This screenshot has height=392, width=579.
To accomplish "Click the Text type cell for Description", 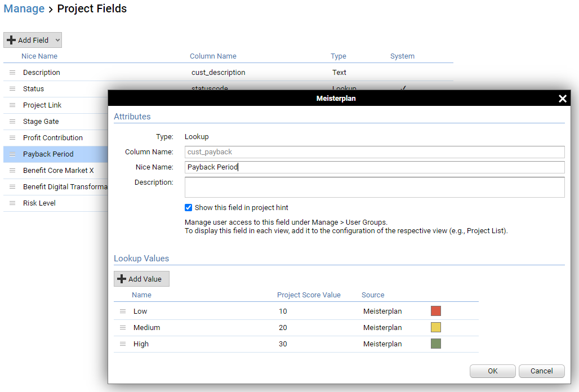I will 339,72.
